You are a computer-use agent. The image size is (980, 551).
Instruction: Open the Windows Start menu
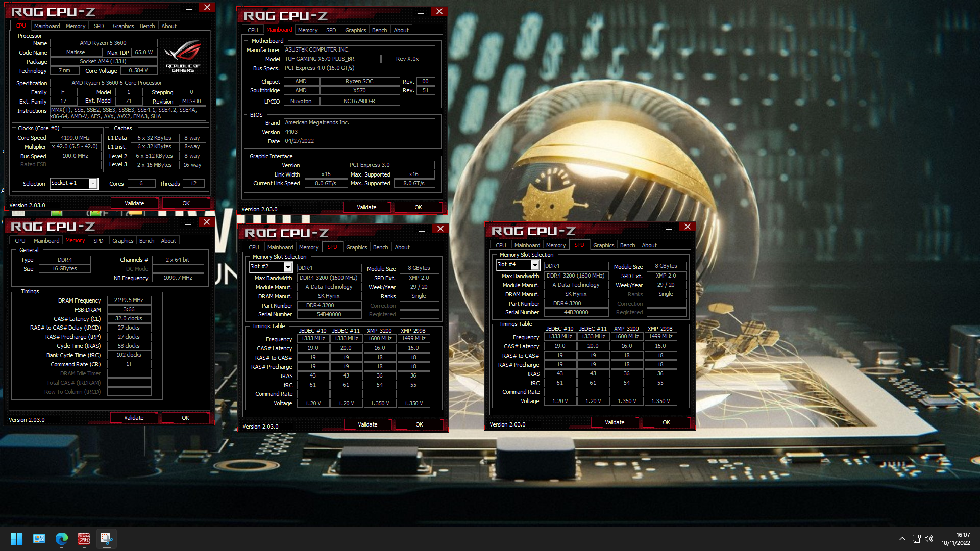(x=16, y=539)
